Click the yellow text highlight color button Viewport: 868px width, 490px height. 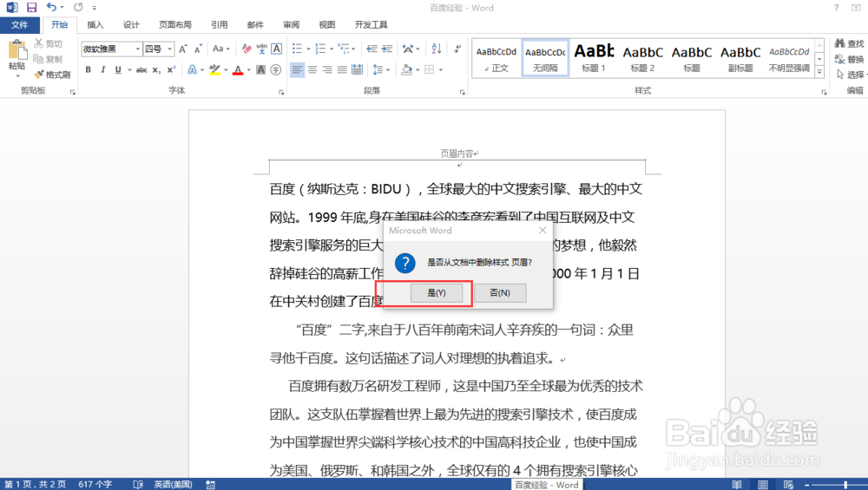click(x=214, y=69)
